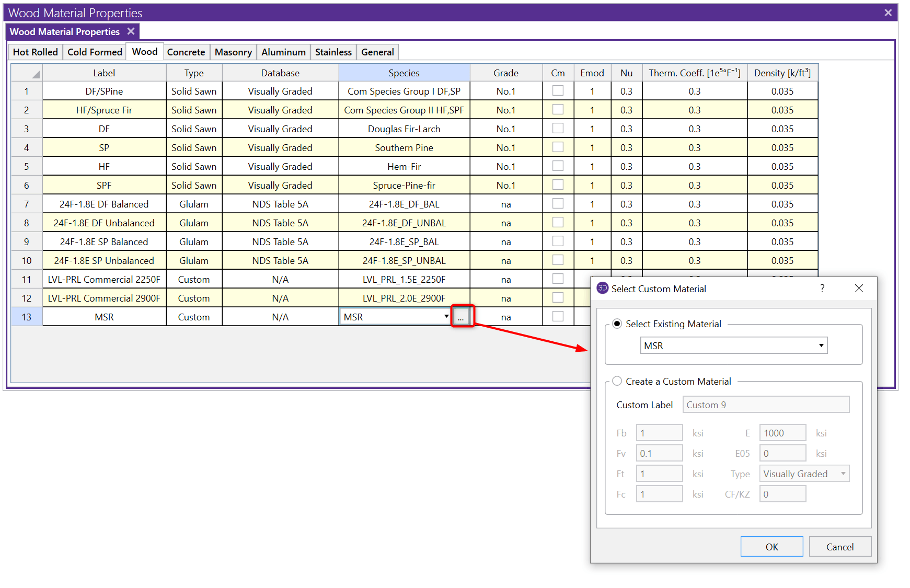
Task: Enable Cm checkbox for DF/SPine row
Action: click(558, 91)
